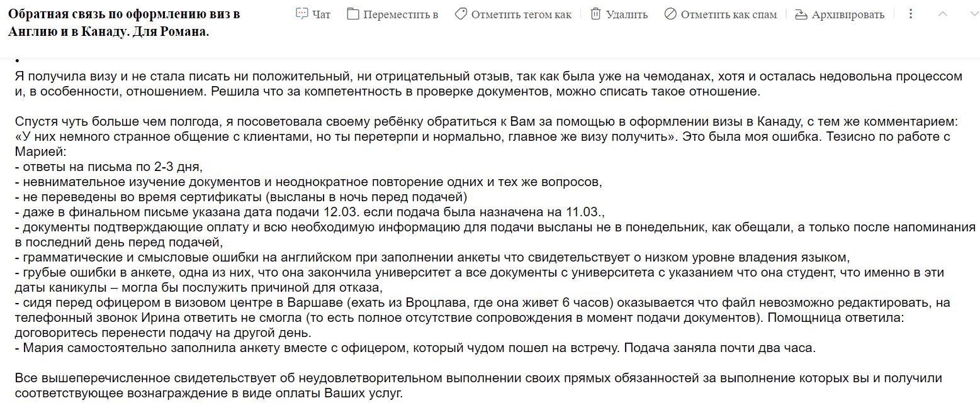The image size is (980, 403).
Task: Click the up chevron to view previous email
Action: pyautogui.click(x=942, y=13)
